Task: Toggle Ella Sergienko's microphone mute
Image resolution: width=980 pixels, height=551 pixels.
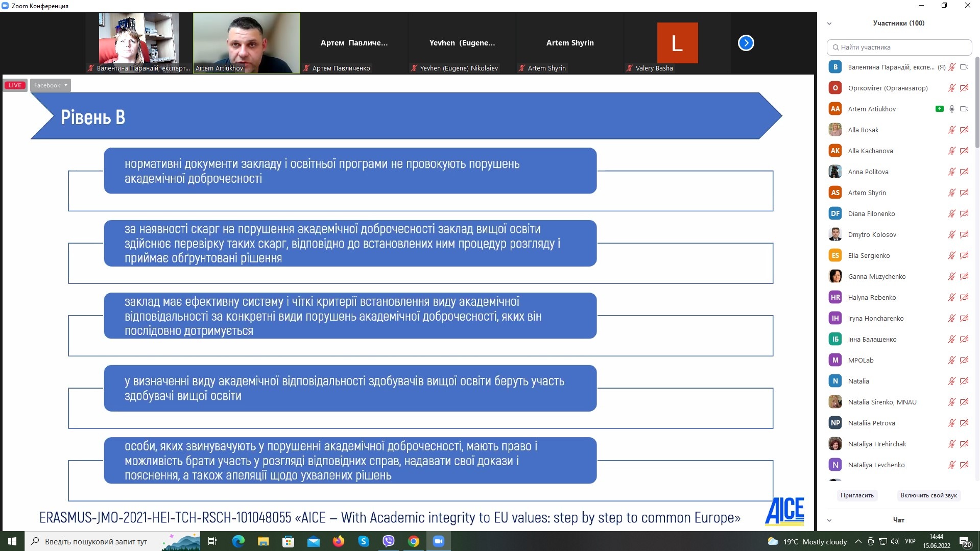Action: pos(952,255)
